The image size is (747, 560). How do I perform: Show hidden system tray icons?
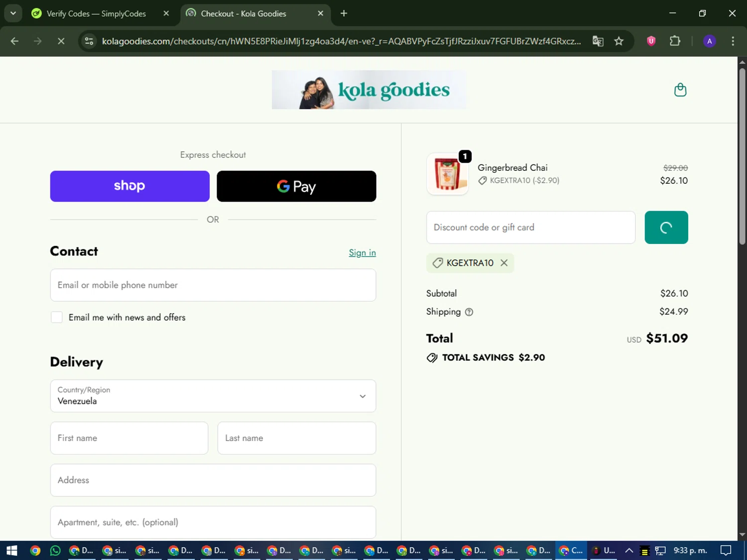pos(629,551)
